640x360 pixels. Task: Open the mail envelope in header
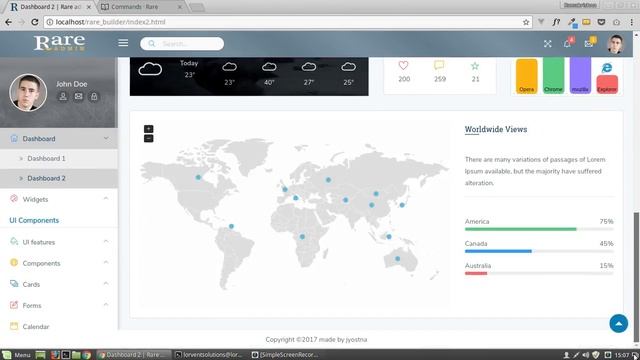[x=589, y=43]
